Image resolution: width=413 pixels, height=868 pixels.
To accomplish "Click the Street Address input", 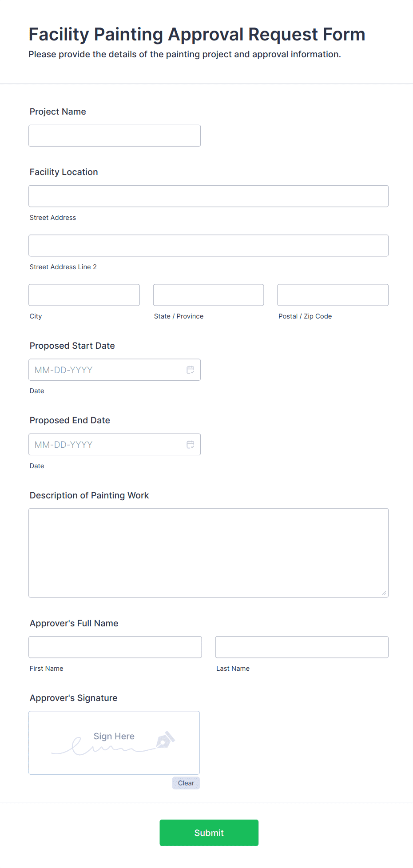I will pyautogui.click(x=208, y=196).
